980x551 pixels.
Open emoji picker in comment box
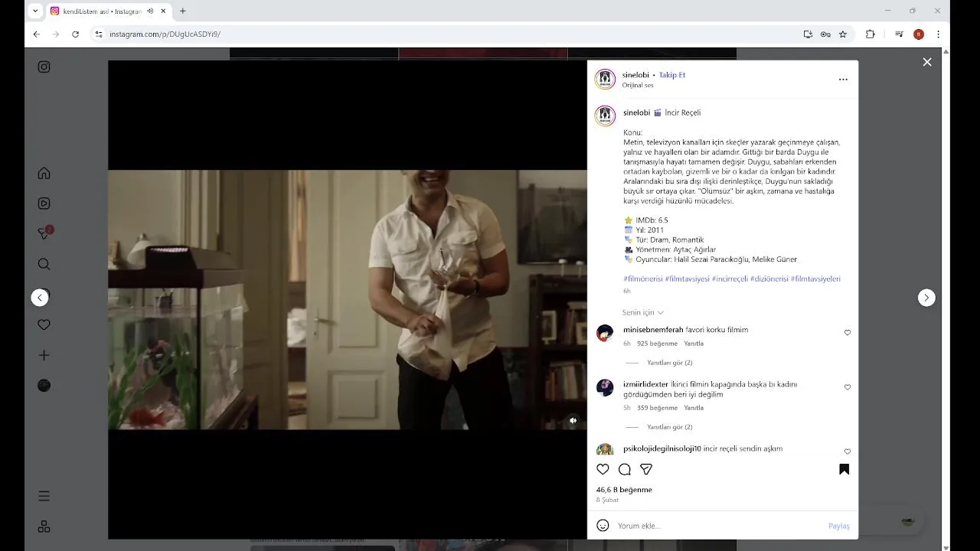[x=603, y=526]
